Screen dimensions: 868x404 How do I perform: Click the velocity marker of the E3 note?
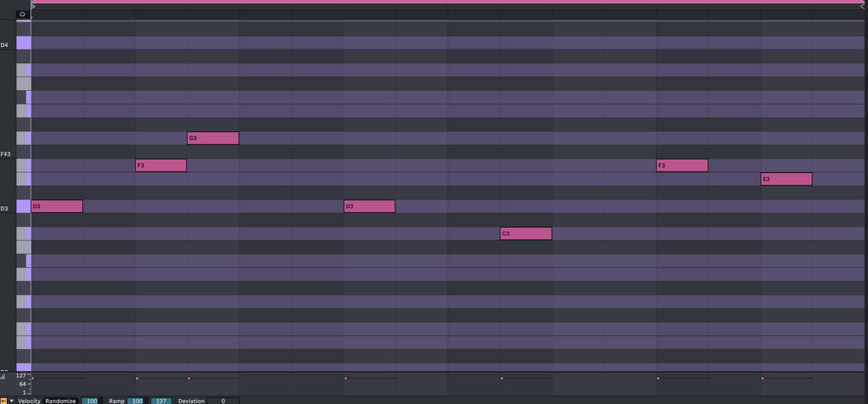[x=762, y=378]
